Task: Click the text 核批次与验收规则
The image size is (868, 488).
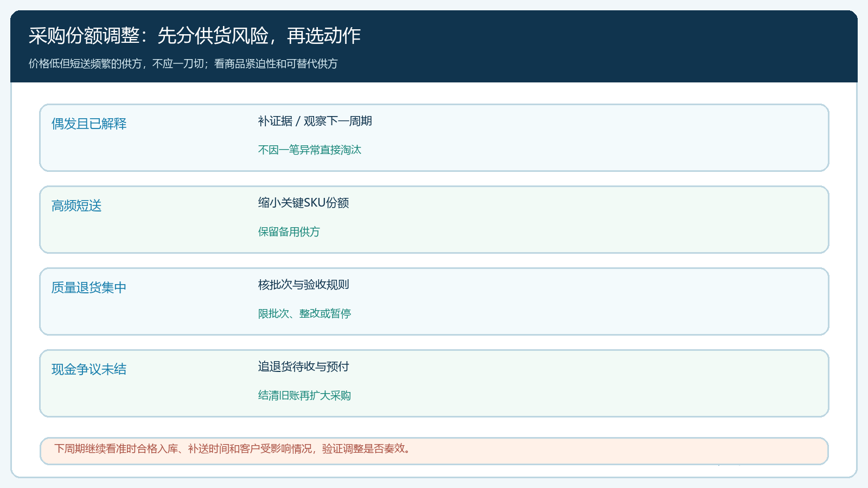Action: [x=304, y=285]
